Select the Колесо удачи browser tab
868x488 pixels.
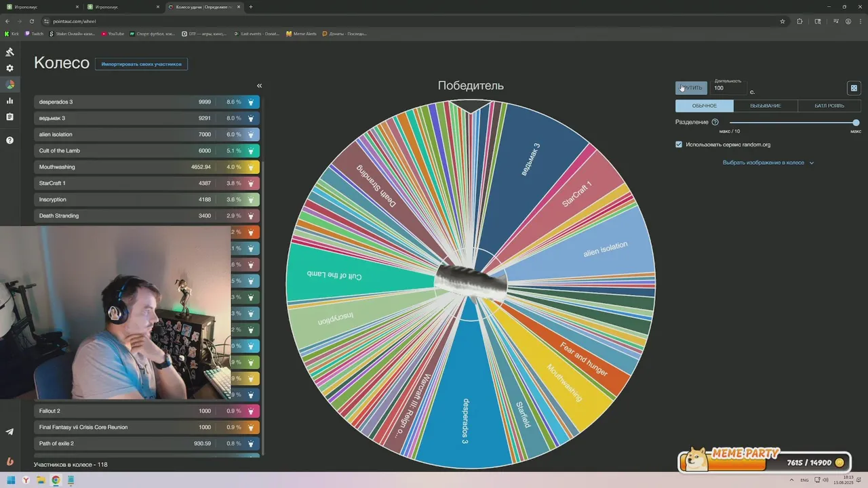click(x=204, y=7)
